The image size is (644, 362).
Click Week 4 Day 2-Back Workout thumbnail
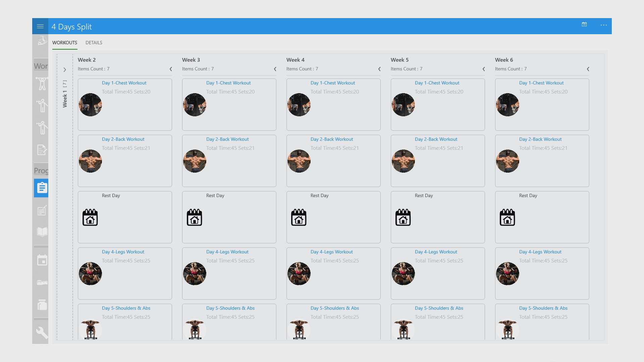[x=299, y=161]
